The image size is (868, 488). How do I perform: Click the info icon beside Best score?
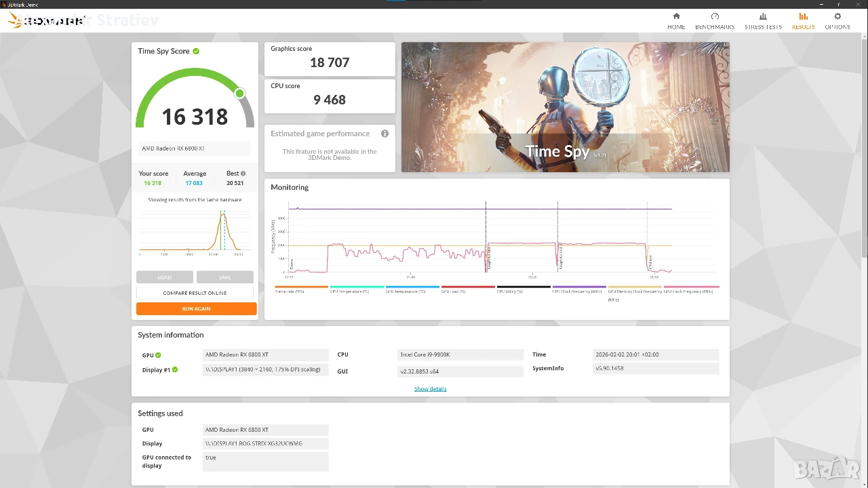coord(243,174)
